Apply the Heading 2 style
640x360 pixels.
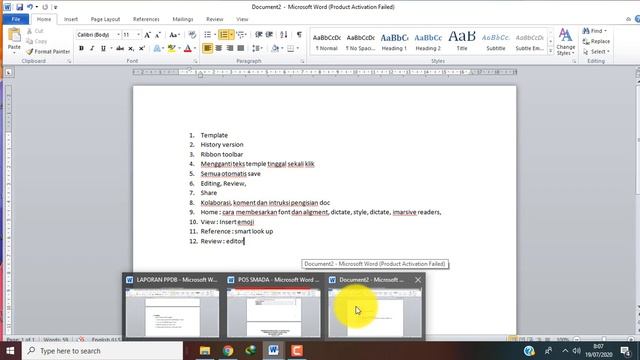pos(428,42)
